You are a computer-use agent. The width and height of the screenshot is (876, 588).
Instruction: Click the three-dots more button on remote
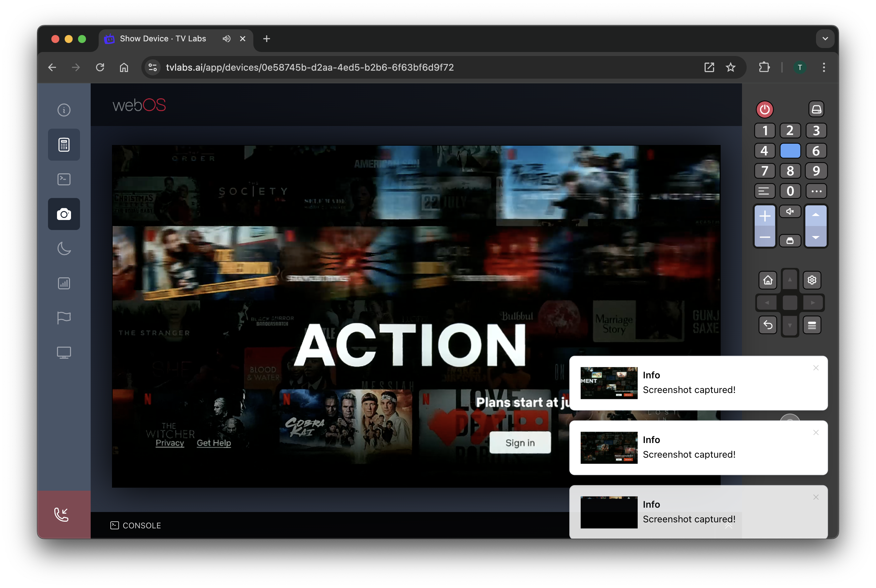coord(816,191)
